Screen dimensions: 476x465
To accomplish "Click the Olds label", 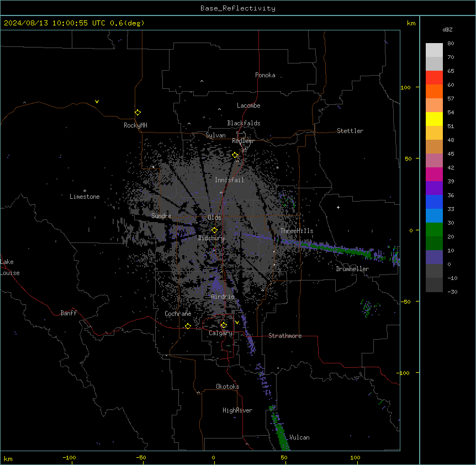I will point(214,218).
